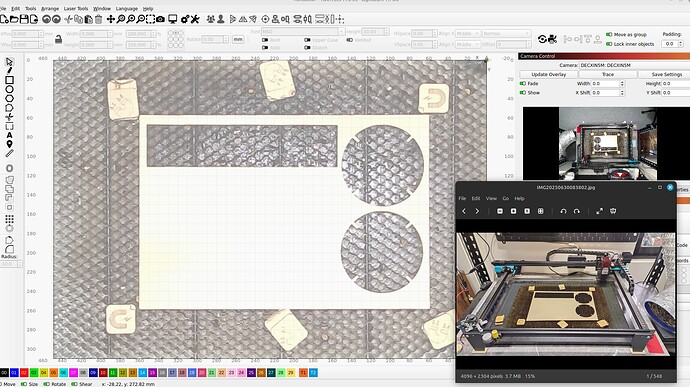Save the project with floppy icon
This screenshot has height=387, width=690.
(x=24, y=19)
